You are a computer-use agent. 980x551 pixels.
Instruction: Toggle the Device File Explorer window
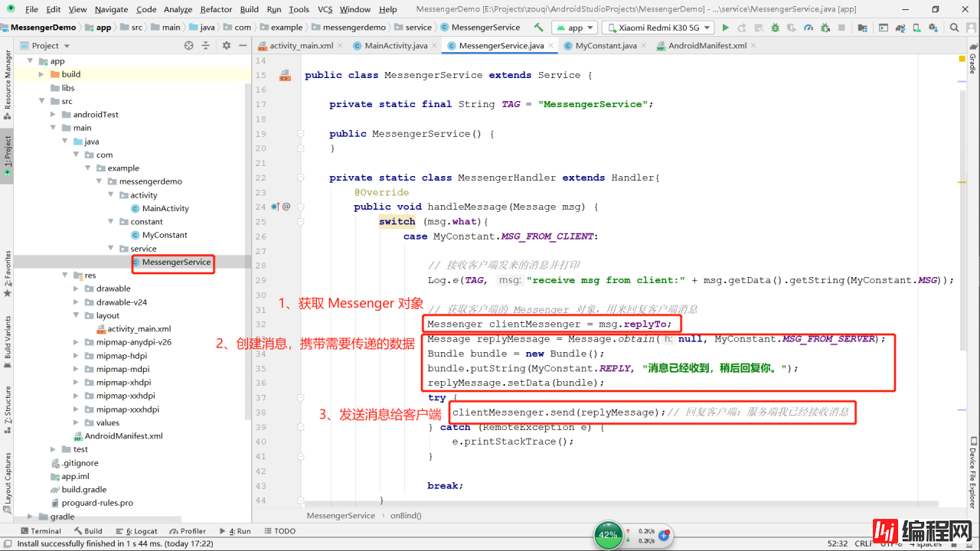pyautogui.click(x=972, y=474)
